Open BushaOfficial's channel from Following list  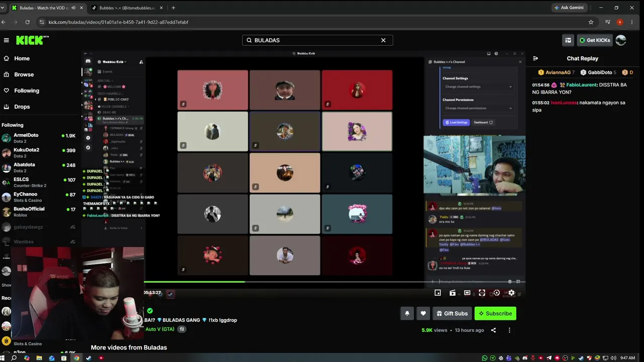click(39, 211)
